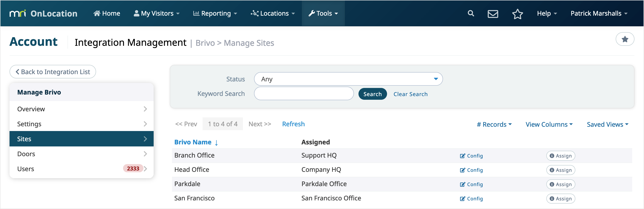The height and width of the screenshot is (209, 644).
Task: Click the MRI OnLocation logo
Action: [x=43, y=13]
